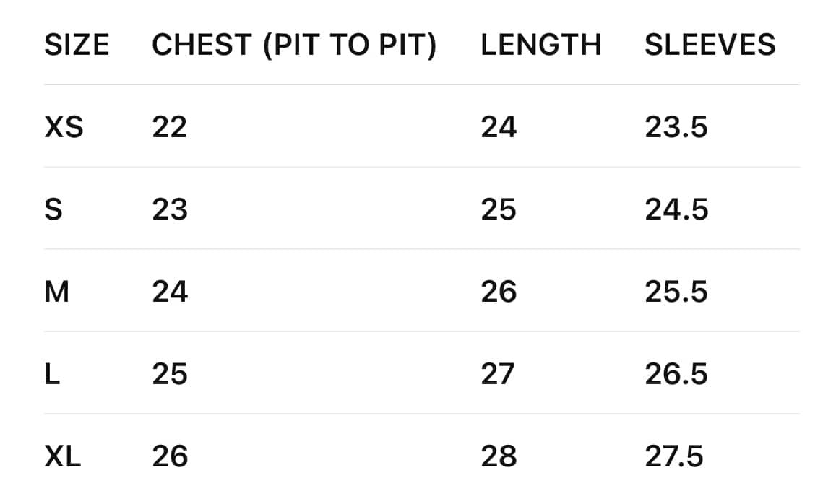Screen dimensions: 836x504
Task: Click the M sleeves value 25.5
Action: tap(676, 292)
